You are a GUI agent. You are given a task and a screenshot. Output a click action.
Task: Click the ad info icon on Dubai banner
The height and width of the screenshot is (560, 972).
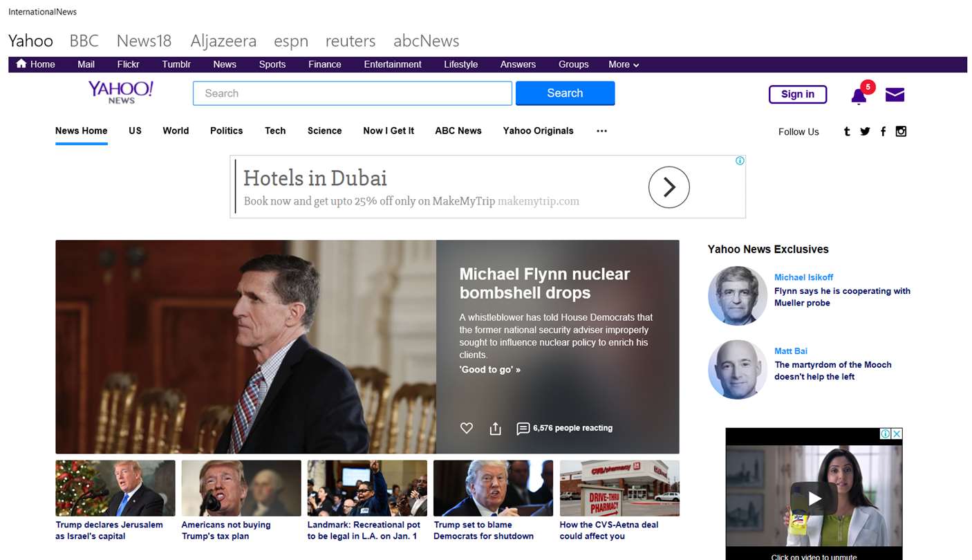click(x=740, y=161)
